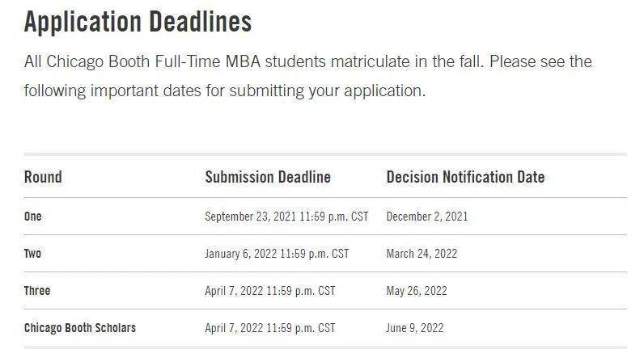This screenshot has width=644, height=362.
Task: Select the round Two row label
Action: point(33,254)
